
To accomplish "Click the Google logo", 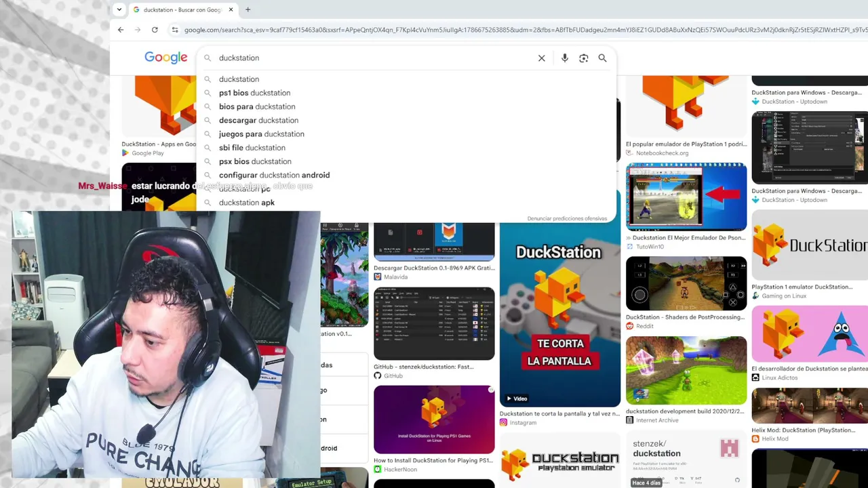I will (165, 58).
